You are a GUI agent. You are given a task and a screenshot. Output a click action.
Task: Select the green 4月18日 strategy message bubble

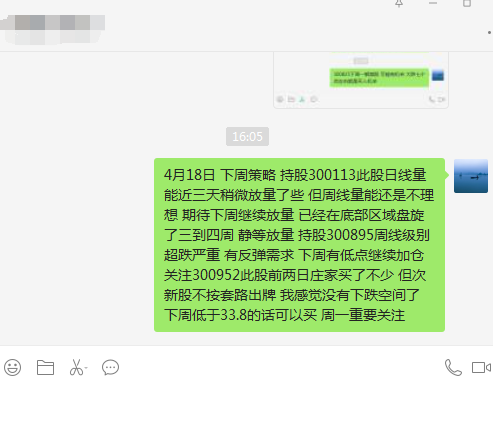coord(299,245)
